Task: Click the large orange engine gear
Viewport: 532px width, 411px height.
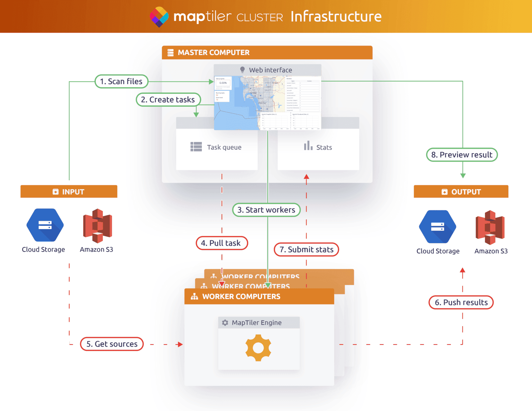Action: click(x=258, y=348)
